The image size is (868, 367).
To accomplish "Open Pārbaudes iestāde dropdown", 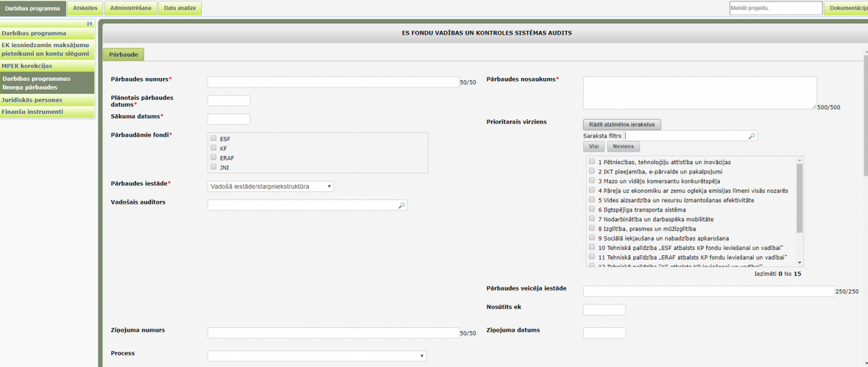I will (x=271, y=186).
